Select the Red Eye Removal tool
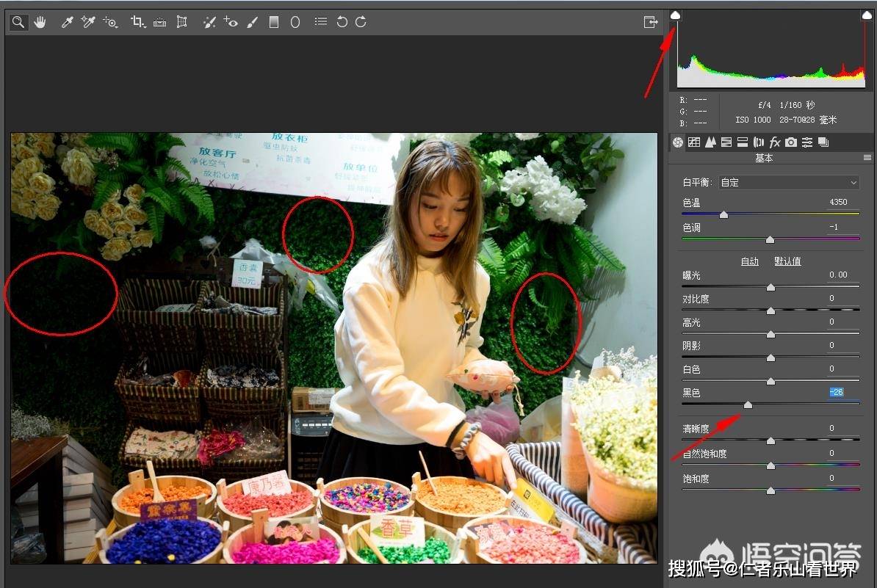The image size is (877, 588). 231,22
